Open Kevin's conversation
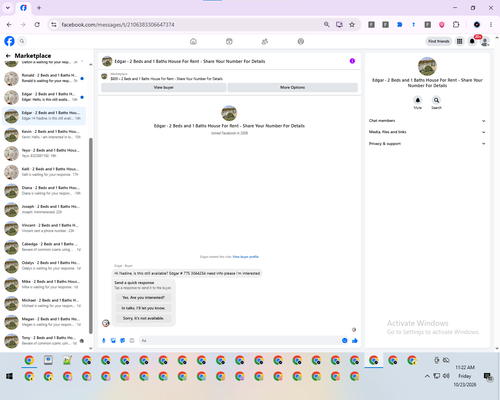This screenshot has width=500, height=400. 44,134
